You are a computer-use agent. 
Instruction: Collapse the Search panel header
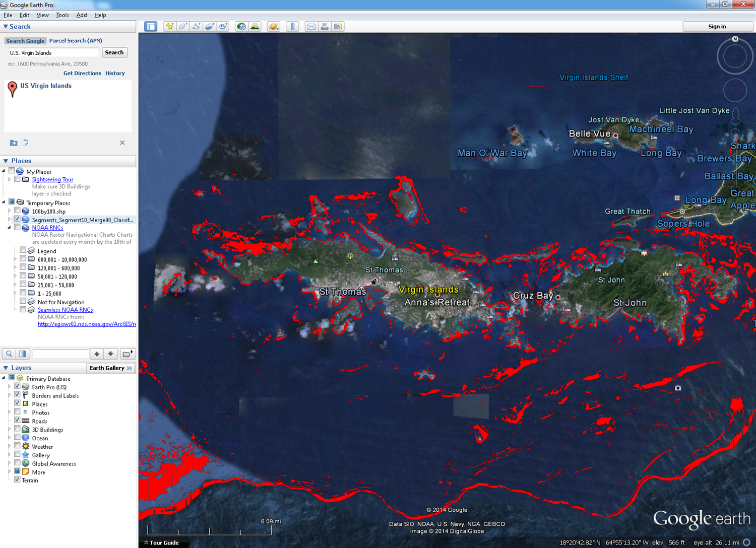pyautogui.click(x=6, y=27)
